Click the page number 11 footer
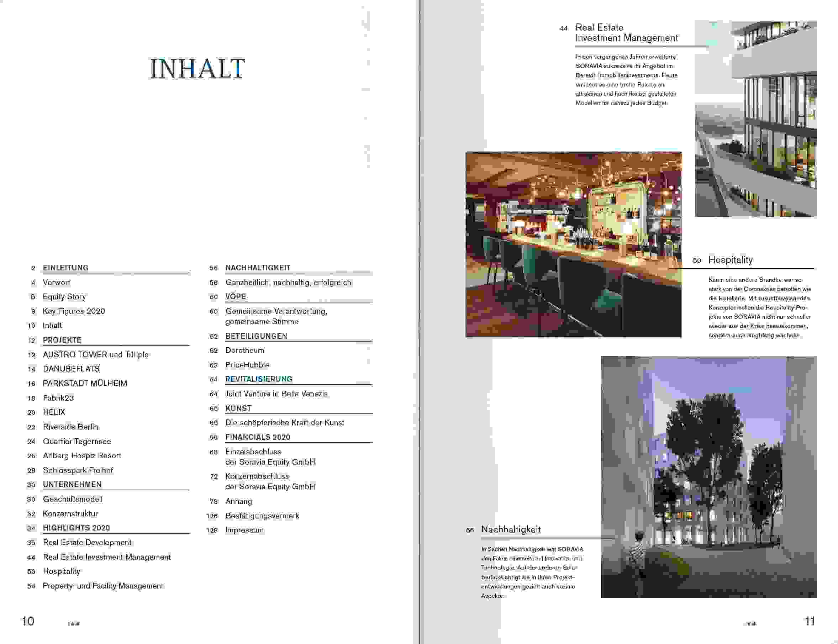 (x=810, y=621)
